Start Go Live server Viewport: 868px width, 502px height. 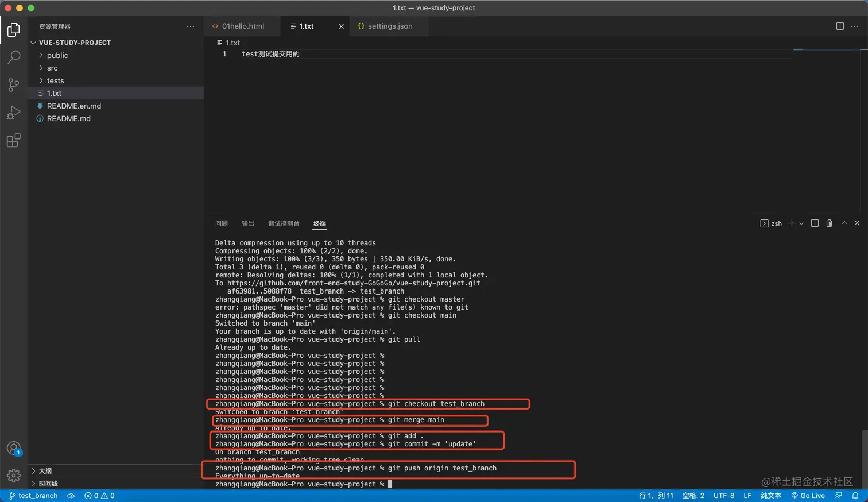(808, 496)
